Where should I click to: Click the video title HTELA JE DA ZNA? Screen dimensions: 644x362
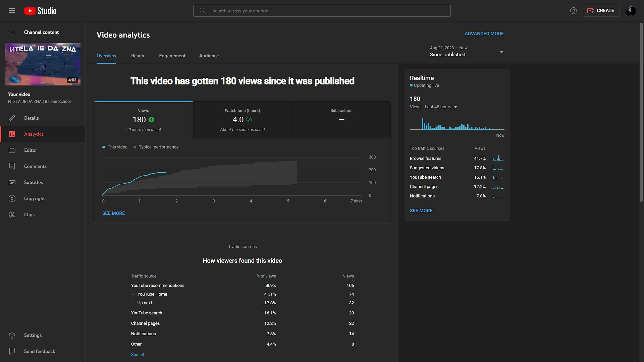39,102
